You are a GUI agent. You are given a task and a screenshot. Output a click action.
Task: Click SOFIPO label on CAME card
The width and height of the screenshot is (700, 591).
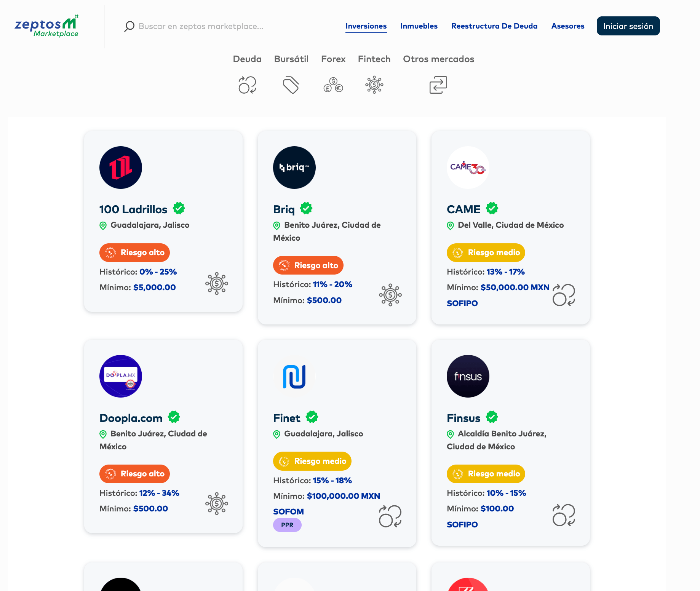pyautogui.click(x=462, y=303)
